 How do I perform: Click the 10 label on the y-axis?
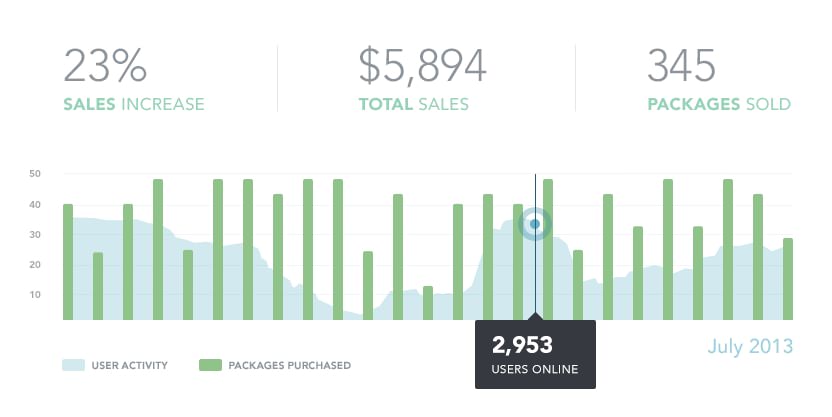point(34,294)
